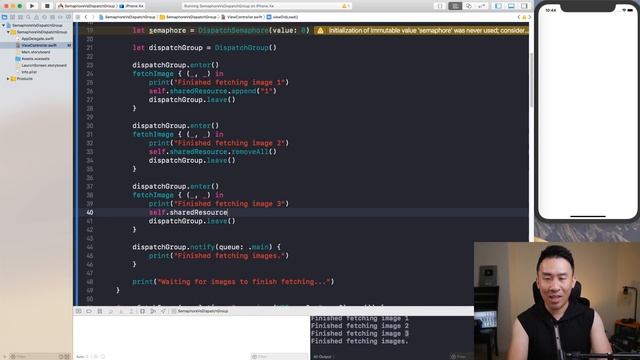640x360 pixels.
Task: Click the folder segment in the jump bar
Action: point(188,17)
